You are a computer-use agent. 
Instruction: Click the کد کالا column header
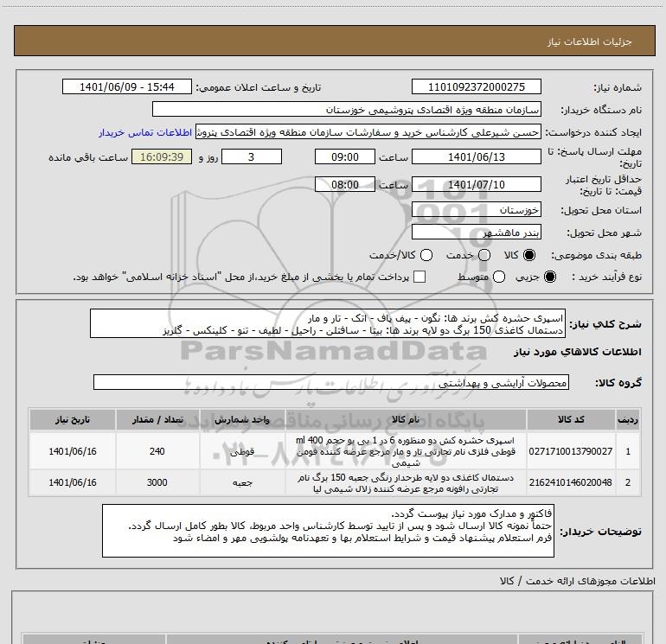[571, 419]
